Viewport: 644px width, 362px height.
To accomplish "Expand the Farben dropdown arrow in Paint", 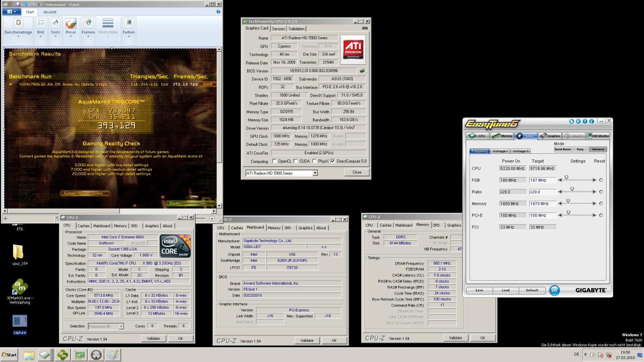I will coord(129,37).
